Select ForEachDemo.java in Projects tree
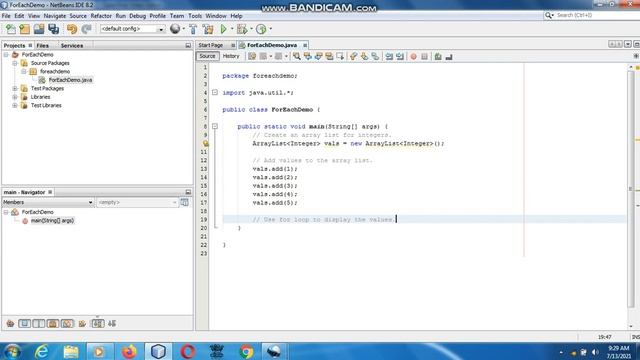 [70, 80]
